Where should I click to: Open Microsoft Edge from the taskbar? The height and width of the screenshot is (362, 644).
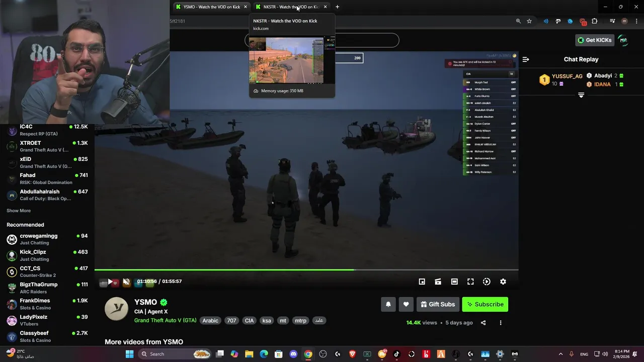pyautogui.click(x=264, y=354)
